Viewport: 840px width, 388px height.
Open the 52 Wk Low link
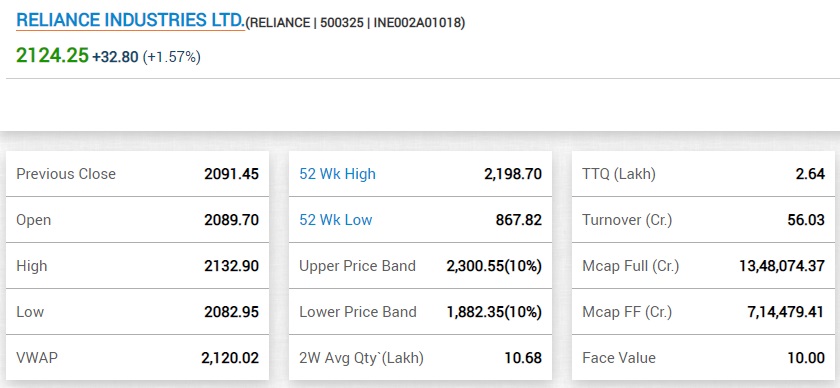(335, 220)
